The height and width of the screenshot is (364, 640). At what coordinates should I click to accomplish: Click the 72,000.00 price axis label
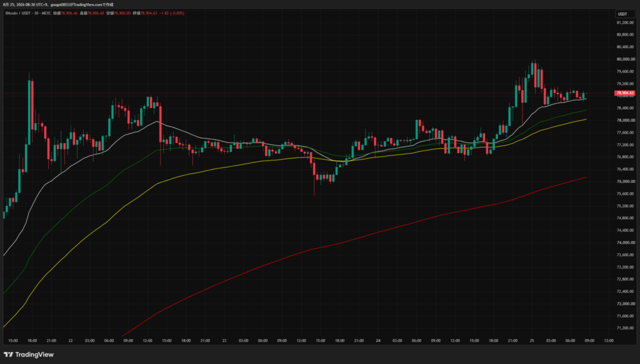point(625,303)
